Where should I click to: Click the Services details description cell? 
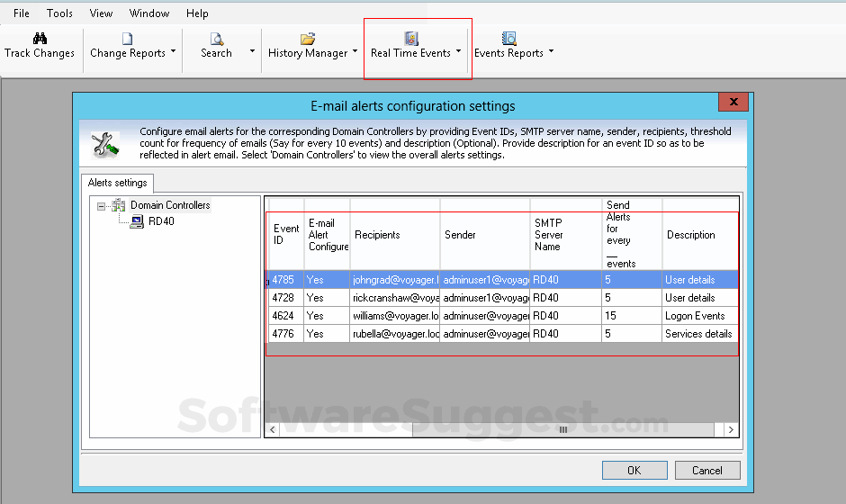point(700,334)
